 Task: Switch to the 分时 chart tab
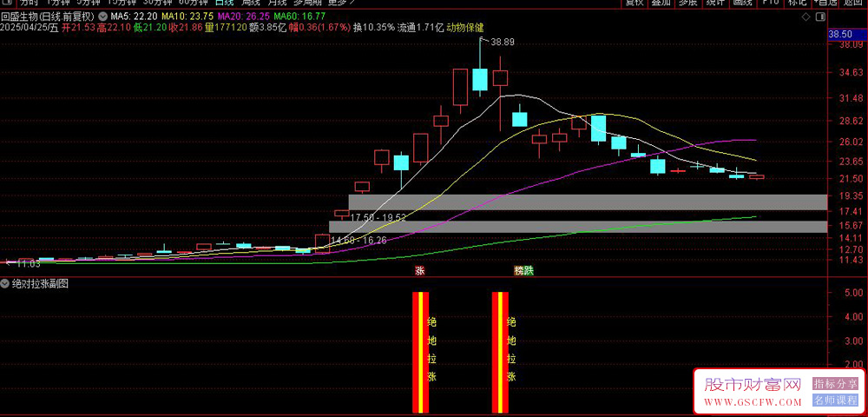pos(29,3)
